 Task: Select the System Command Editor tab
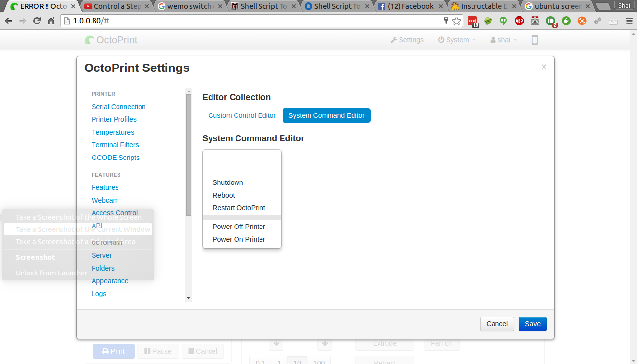tap(327, 115)
